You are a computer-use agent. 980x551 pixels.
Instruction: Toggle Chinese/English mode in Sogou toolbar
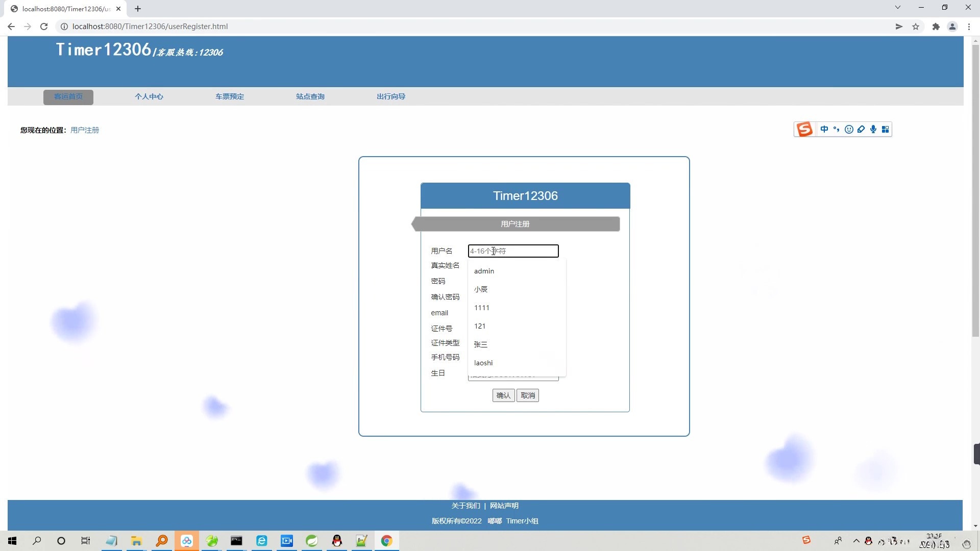pyautogui.click(x=824, y=129)
